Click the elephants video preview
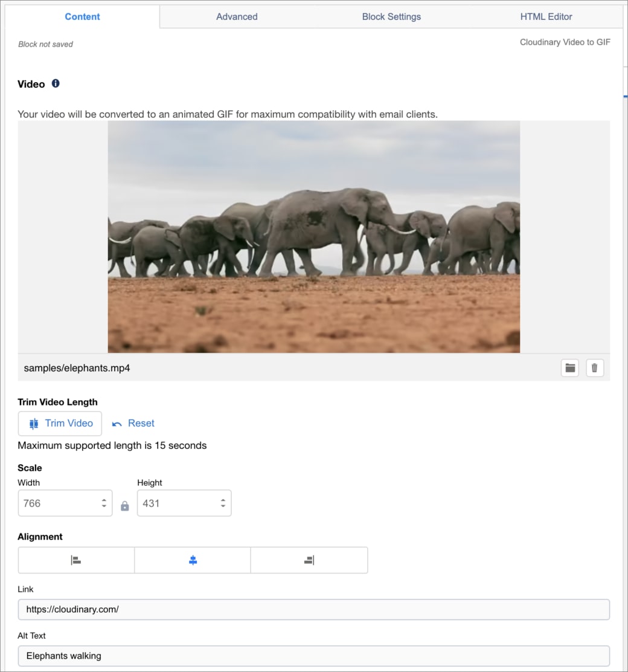 [314, 236]
